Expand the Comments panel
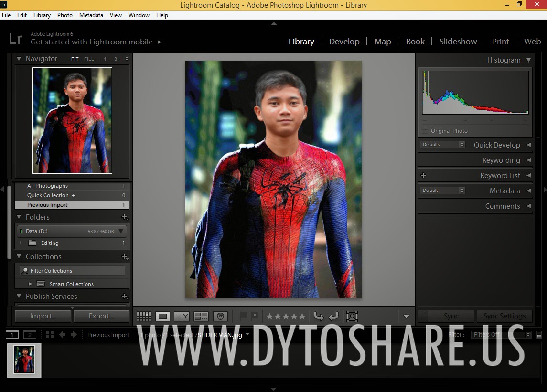547x392 pixels. [529, 206]
